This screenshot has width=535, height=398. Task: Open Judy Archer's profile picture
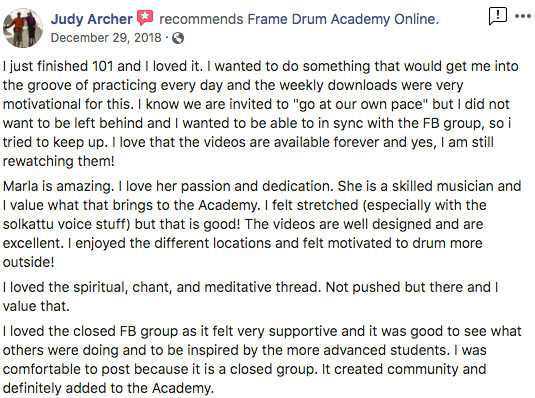23,27
